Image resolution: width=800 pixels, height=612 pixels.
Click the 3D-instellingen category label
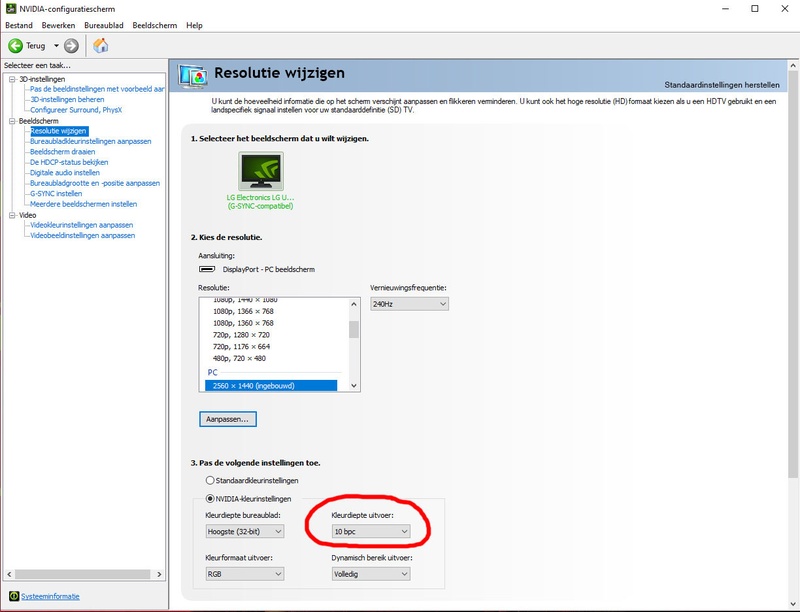point(42,79)
